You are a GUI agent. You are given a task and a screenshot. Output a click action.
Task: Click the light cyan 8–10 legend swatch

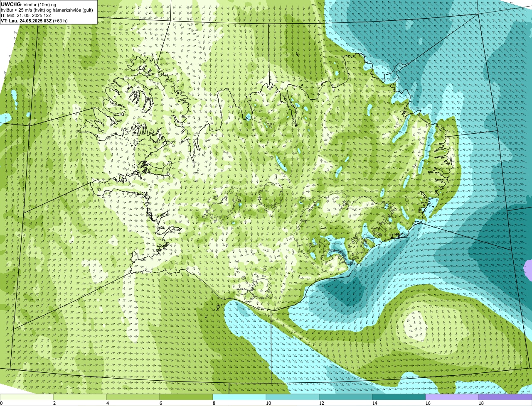click(239, 397)
